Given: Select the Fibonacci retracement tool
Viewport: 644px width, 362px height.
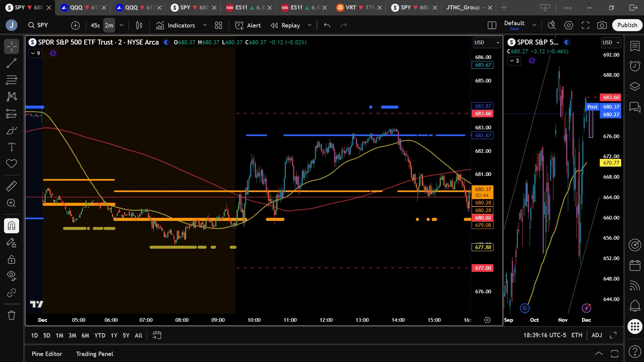Looking at the screenshot, I should [x=11, y=80].
